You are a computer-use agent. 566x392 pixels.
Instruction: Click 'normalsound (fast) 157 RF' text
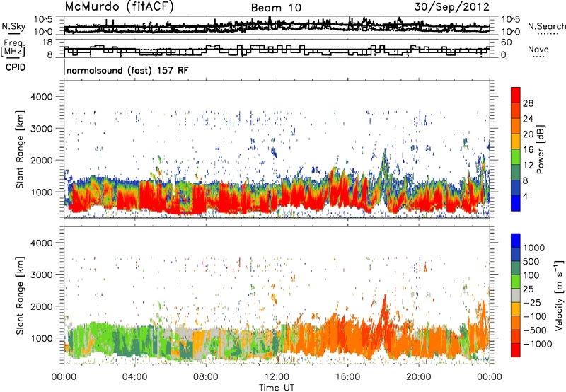point(127,70)
